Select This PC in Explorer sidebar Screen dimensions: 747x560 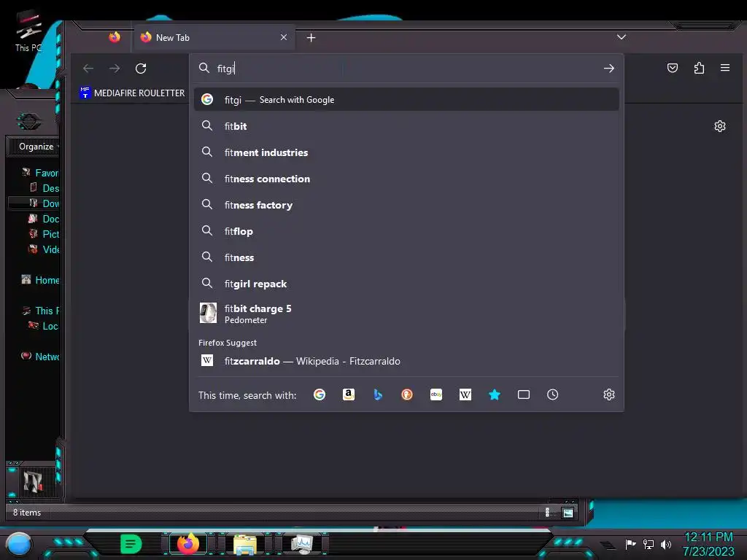tap(41, 311)
